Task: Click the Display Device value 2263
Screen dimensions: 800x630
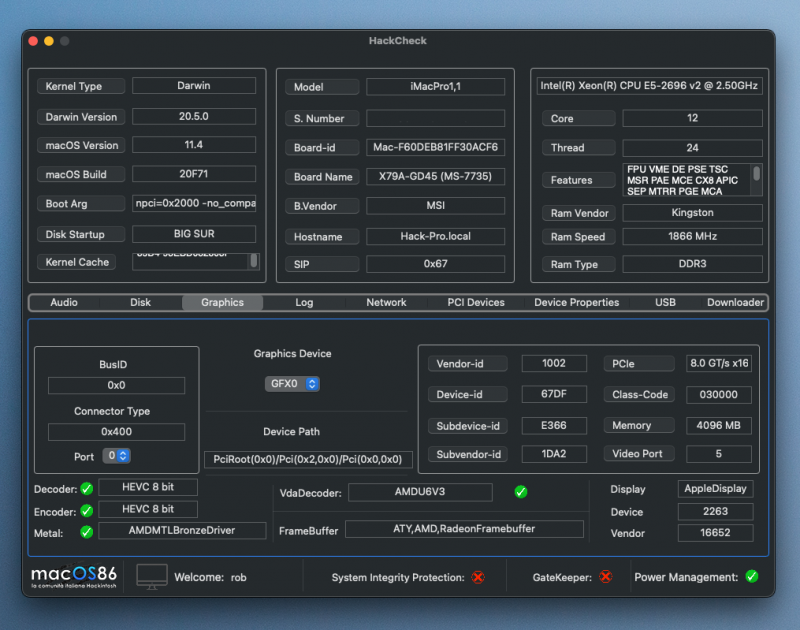Action: 715,511
